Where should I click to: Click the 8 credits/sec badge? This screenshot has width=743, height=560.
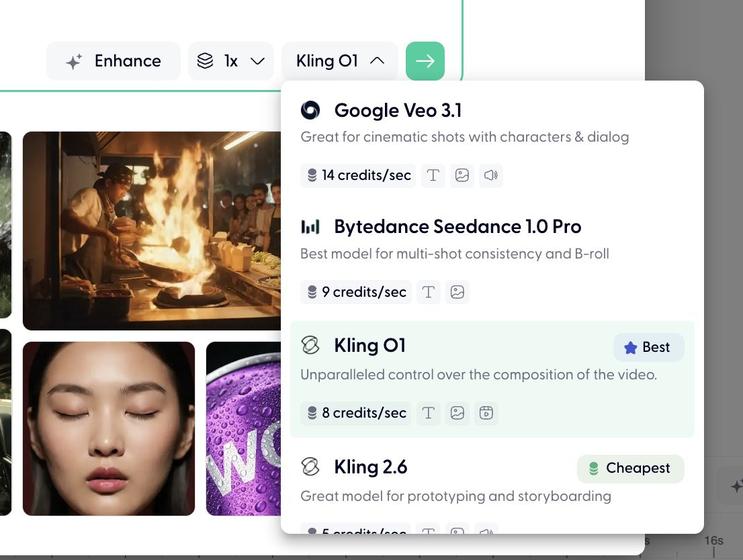tap(355, 413)
